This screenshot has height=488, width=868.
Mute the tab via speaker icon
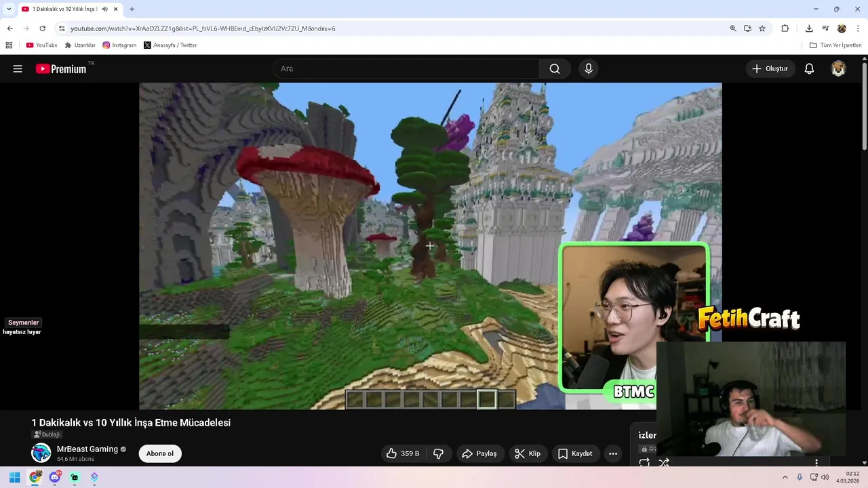104,9
